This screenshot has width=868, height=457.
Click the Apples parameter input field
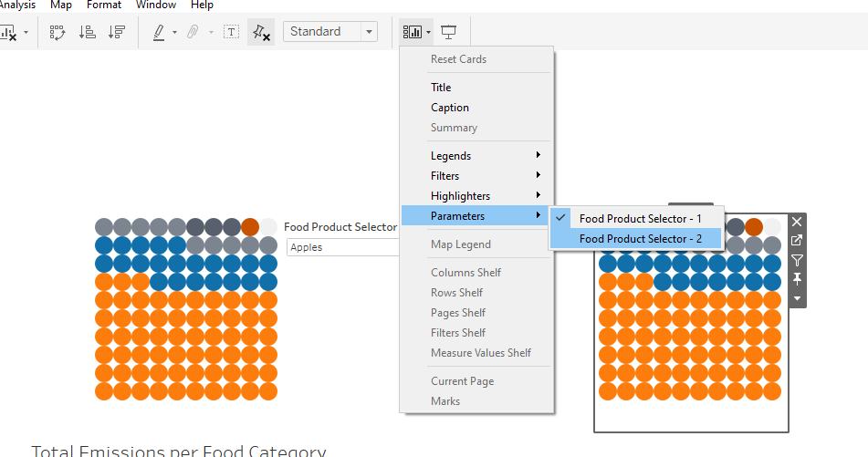coord(342,247)
